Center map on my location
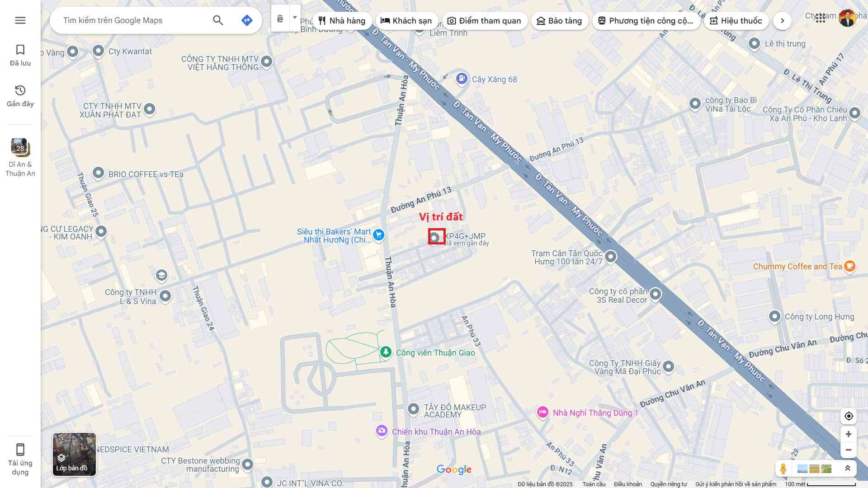Screen dimensions: 868x488 tap(849, 416)
